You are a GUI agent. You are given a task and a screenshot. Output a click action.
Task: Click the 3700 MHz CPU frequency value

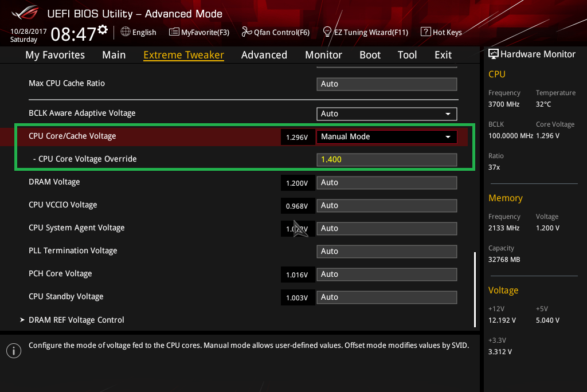504,104
